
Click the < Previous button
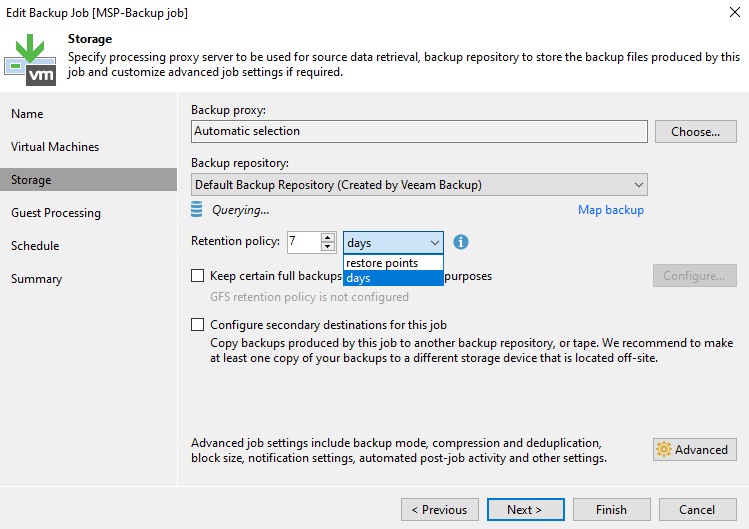coord(440,509)
